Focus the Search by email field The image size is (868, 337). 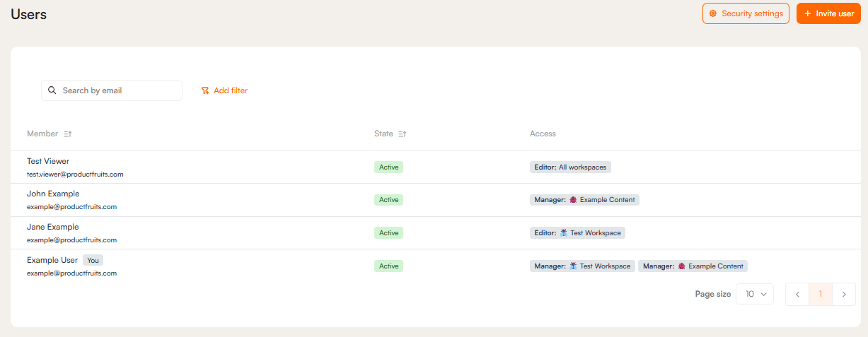(x=117, y=90)
